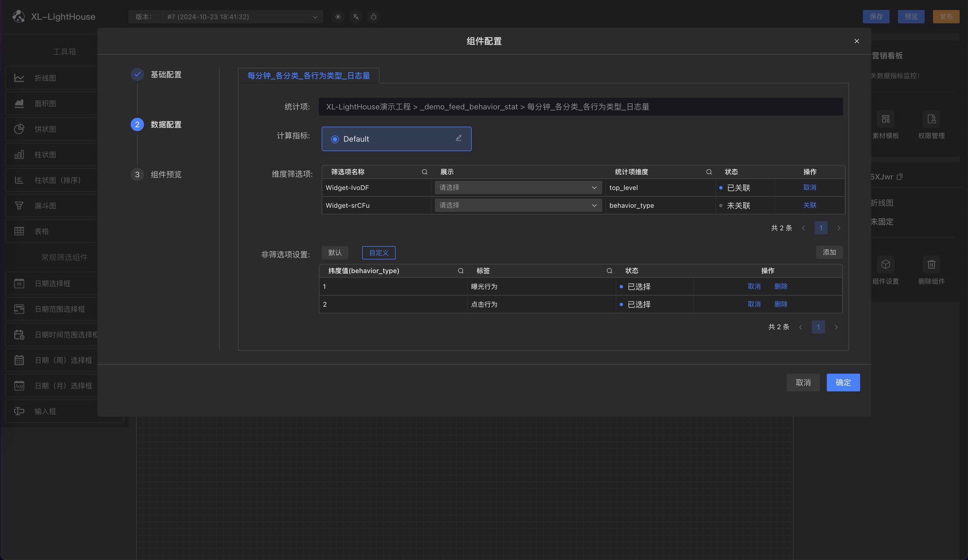Confirm the dialog with 确定

tap(843, 382)
